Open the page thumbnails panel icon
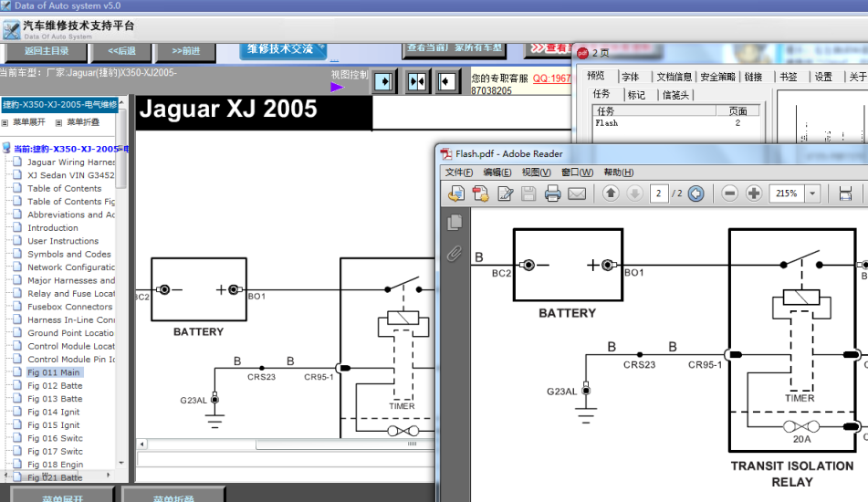 [x=454, y=223]
